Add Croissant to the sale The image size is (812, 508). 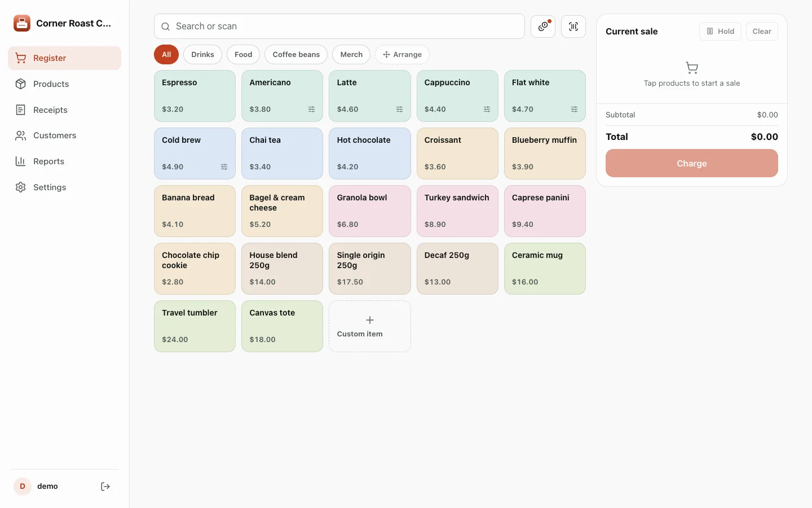click(x=457, y=154)
